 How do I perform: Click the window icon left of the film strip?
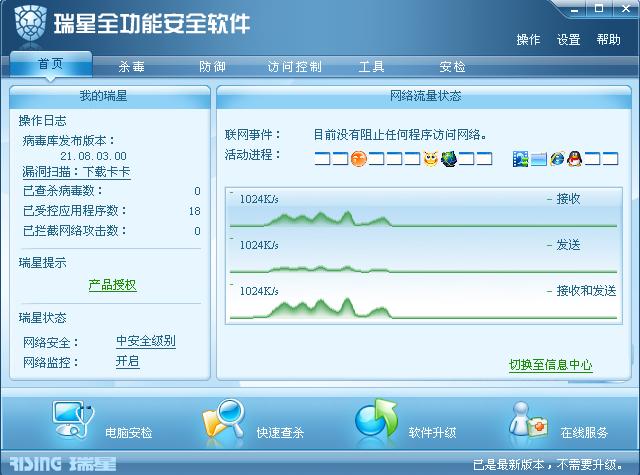(x=484, y=159)
